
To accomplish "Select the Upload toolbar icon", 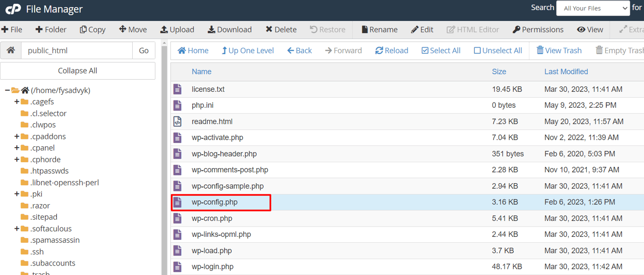I will (x=177, y=30).
